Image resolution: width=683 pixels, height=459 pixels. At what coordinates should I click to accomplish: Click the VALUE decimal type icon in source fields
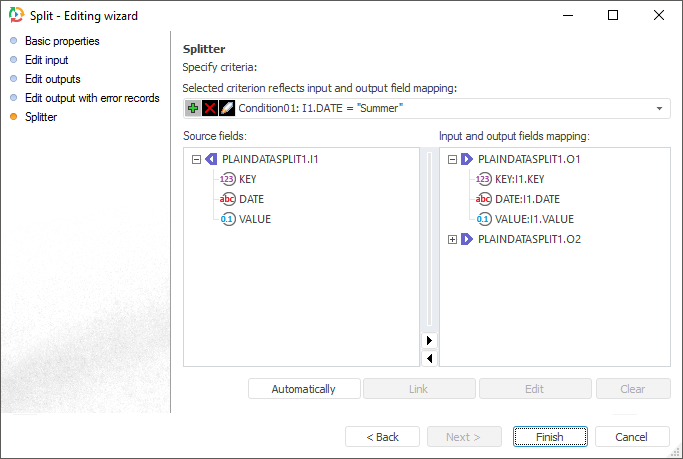click(228, 219)
